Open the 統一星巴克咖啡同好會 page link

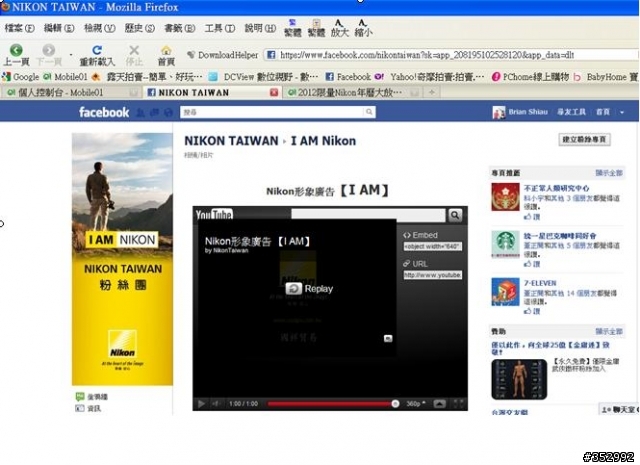[560, 236]
